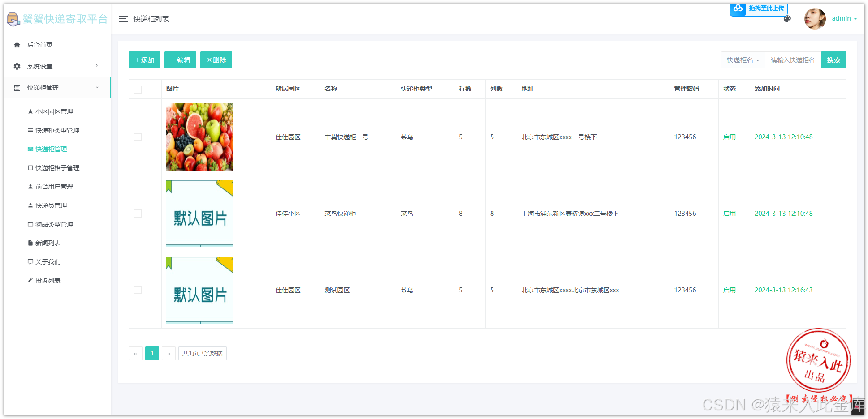Open the 快递柜名 search field dropdown
Viewport: 868px width, 419px height.
(743, 60)
